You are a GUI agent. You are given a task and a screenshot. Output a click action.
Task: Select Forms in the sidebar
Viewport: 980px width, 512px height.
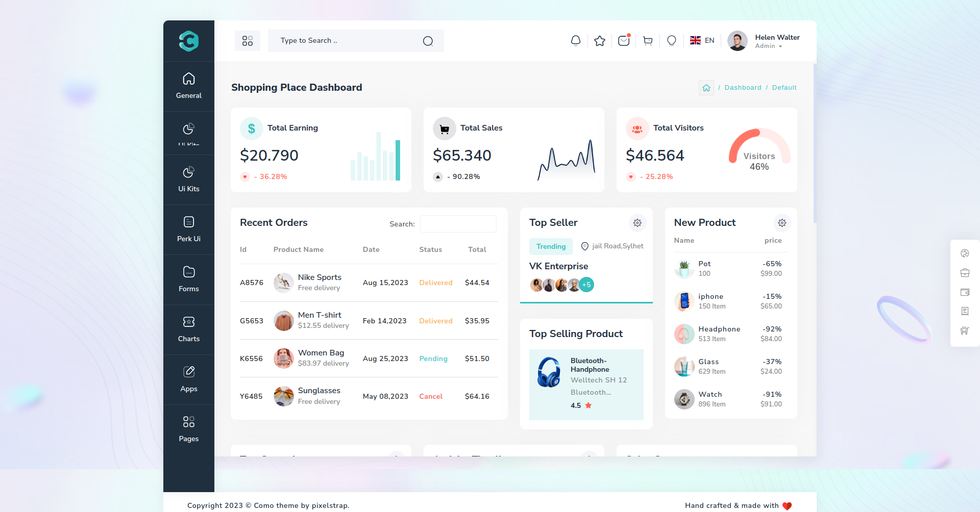tap(189, 279)
